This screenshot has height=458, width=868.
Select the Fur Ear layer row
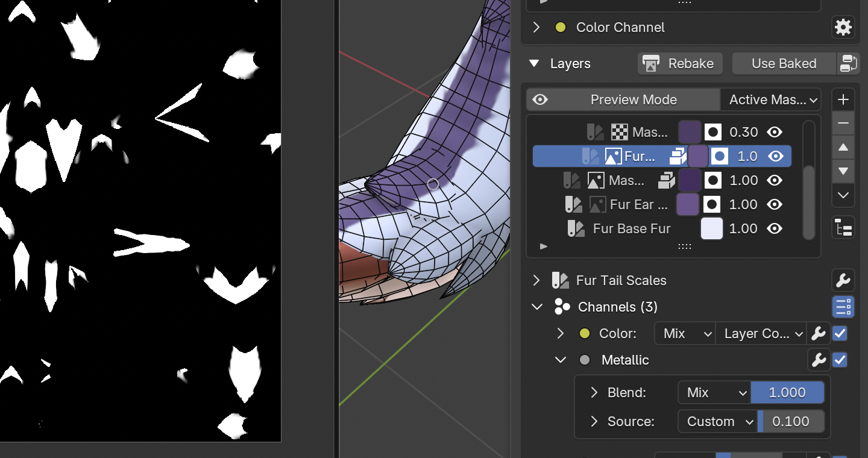click(638, 204)
